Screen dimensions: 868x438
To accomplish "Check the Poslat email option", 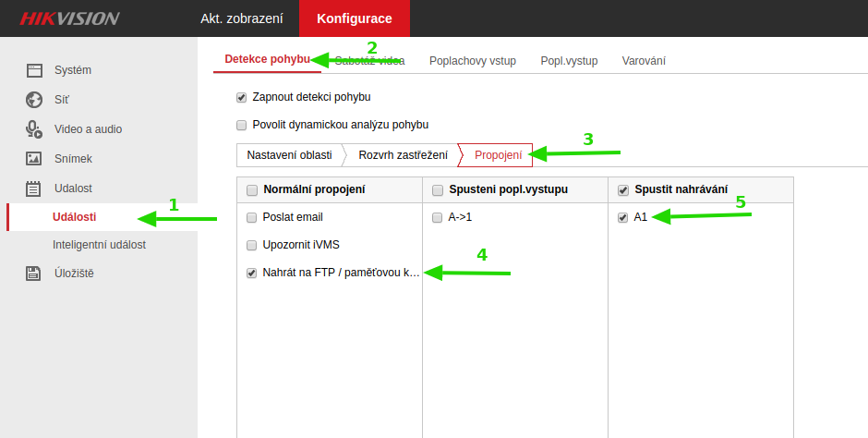I will coord(252,218).
